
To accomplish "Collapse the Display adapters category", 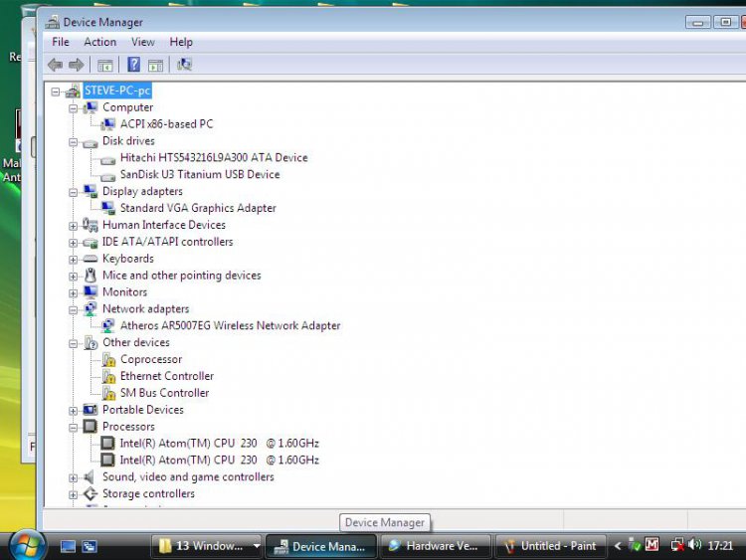I will pyautogui.click(x=73, y=192).
